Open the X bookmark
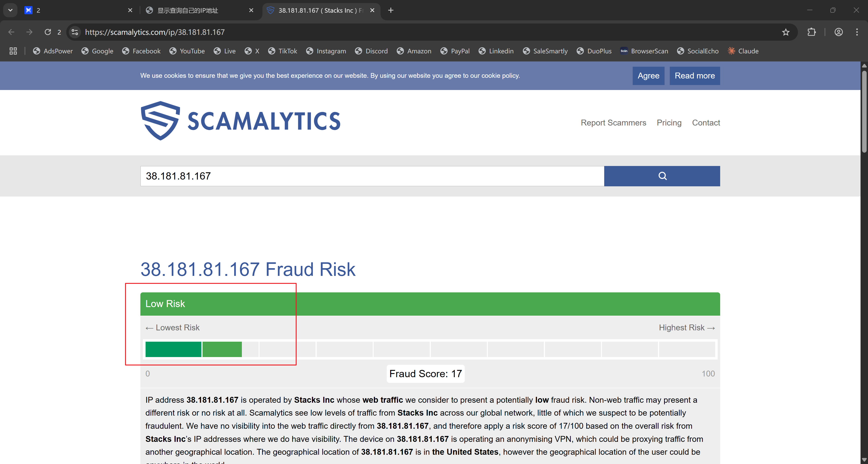Viewport: 868px width, 464px height. (252, 51)
